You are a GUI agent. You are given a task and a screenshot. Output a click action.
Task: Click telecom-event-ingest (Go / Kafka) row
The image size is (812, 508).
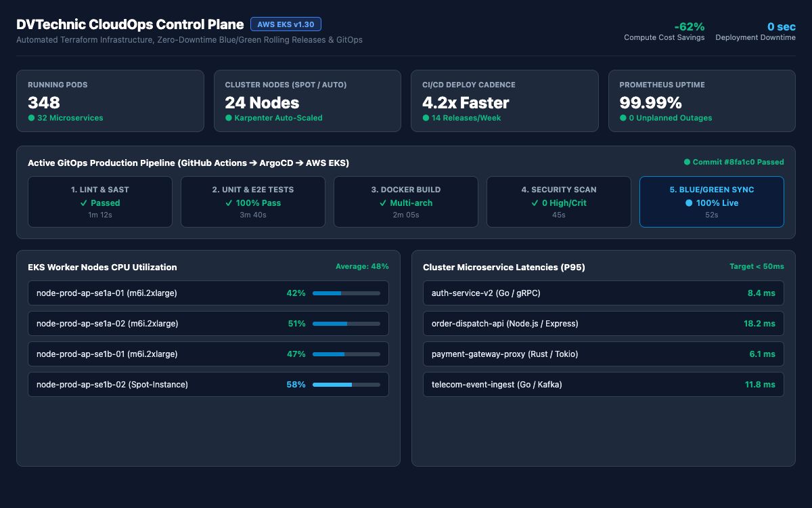[604, 385]
